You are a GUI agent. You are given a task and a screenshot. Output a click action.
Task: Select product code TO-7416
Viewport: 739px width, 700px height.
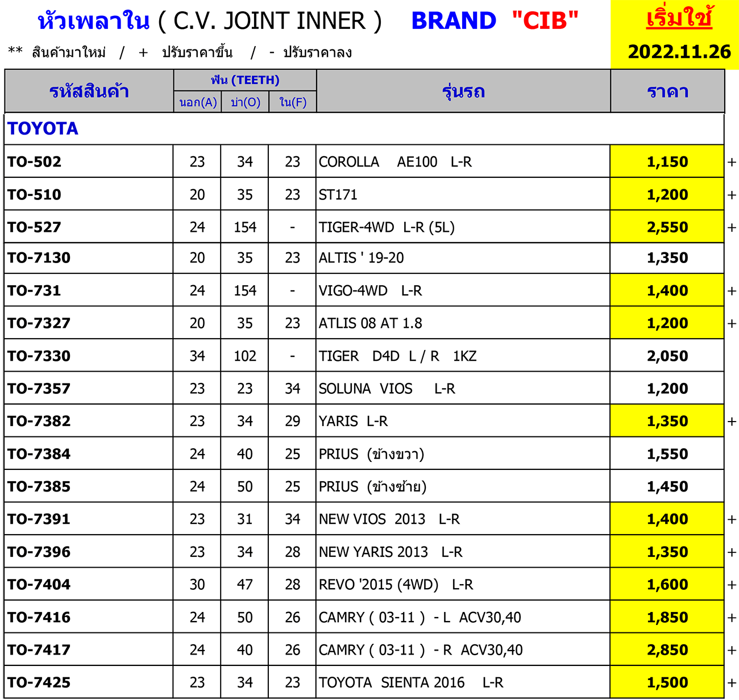[39, 617]
